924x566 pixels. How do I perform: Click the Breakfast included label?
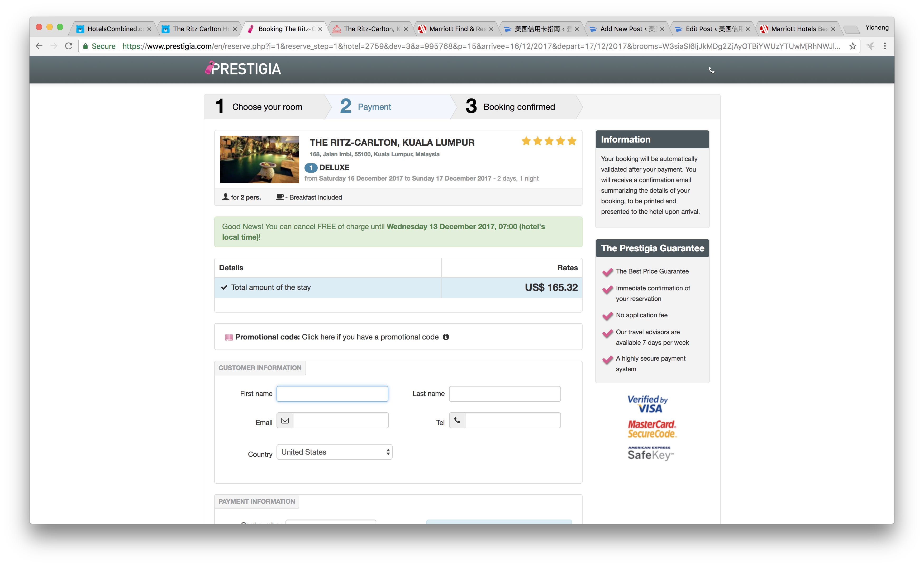click(315, 197)
